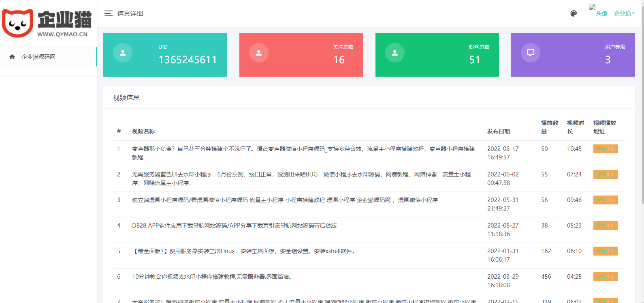Click 视频地址 button for video row 5
The width and height of the screenshot is (644, 303).
point(606,251)
